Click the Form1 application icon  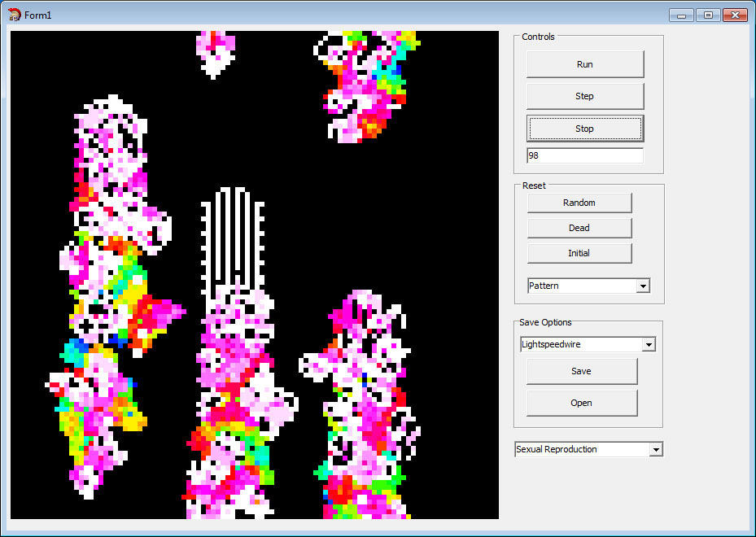point(15,15)
